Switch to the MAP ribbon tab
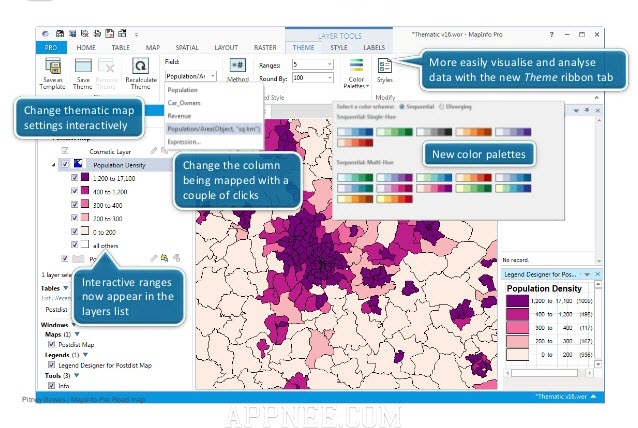 coord(153,48)
